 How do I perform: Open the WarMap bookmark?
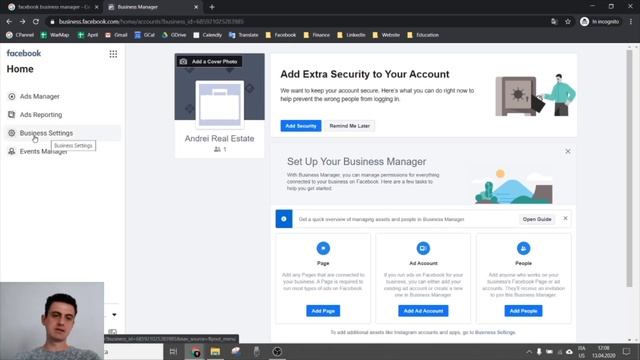tap(55, 35)
